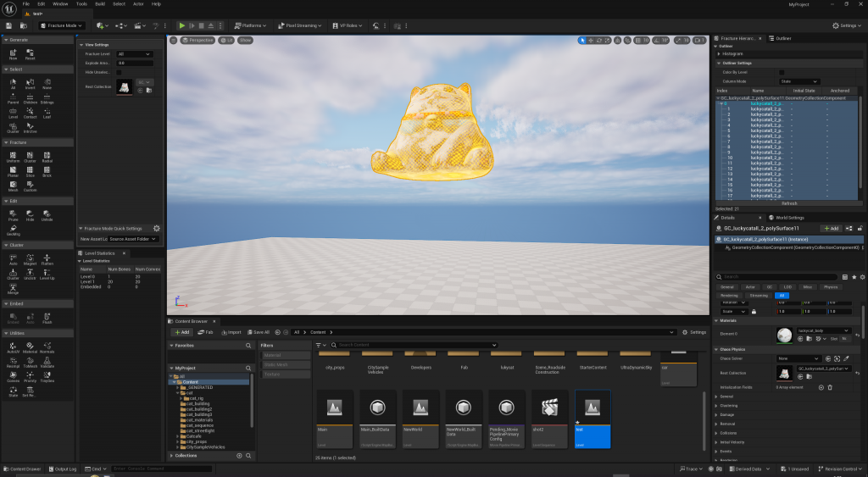The width and height of the screenshot is (868, 477).
Task: Click the Import button
Action: click(x=231, y=332)
